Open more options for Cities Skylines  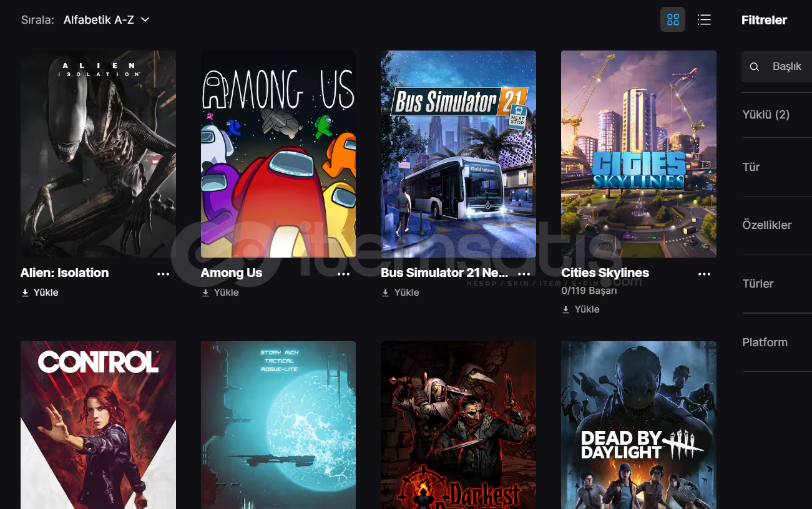tap(704, 274)
